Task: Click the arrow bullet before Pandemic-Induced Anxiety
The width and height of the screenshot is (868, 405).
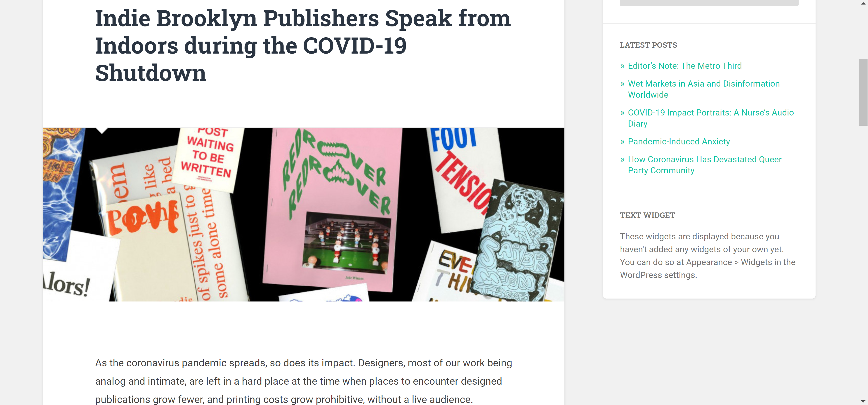Action: pos(622,142)
